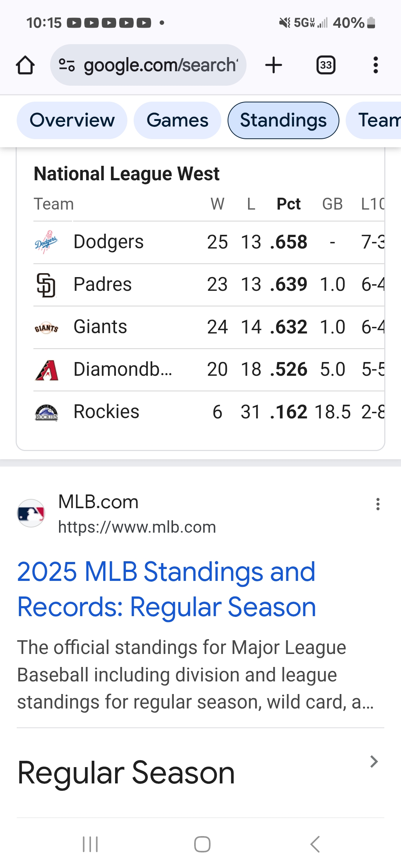The width and height of the screenshot is (401, 868).
Task: Select the Standings tab
Action: pyautogui.click(x=283, y=120)
